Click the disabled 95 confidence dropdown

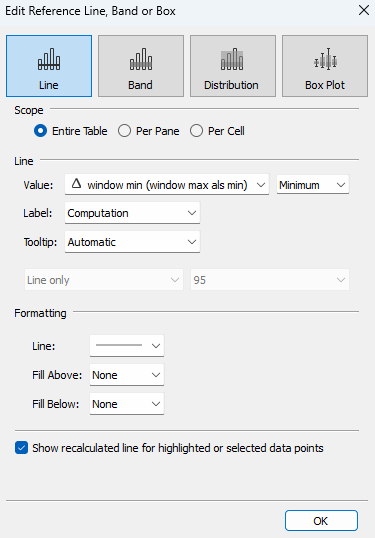tap(270, 280)
